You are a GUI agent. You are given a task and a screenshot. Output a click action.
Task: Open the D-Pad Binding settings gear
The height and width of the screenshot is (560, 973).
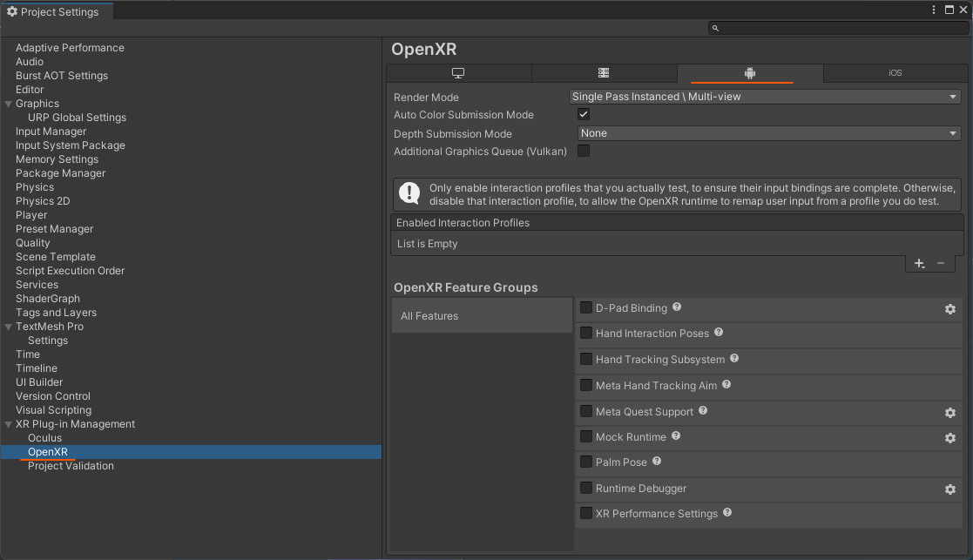click(950, 309)
